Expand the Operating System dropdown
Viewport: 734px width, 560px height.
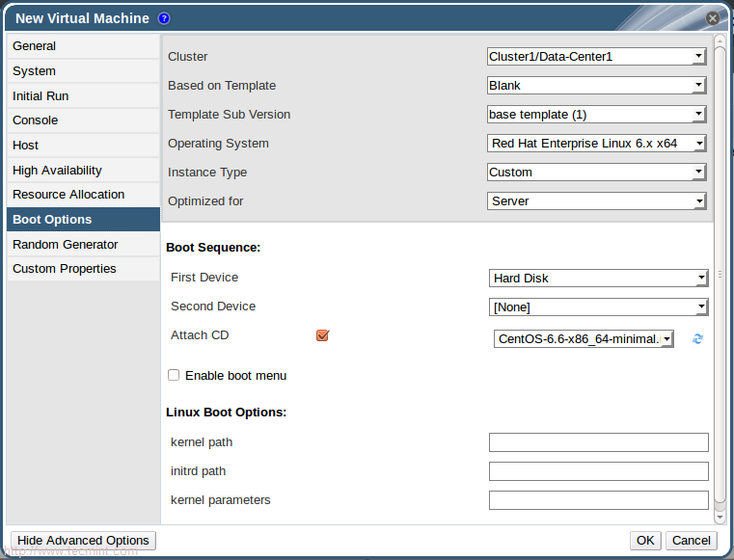[x=597, y=144]
